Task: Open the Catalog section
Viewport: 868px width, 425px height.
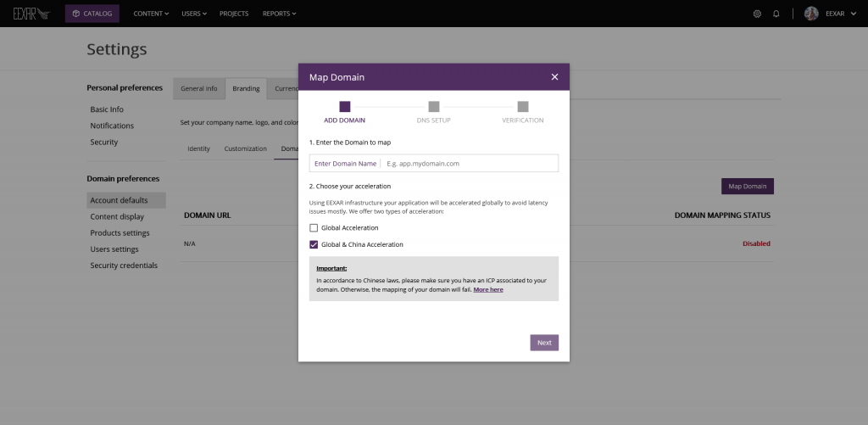Action: 92,14
